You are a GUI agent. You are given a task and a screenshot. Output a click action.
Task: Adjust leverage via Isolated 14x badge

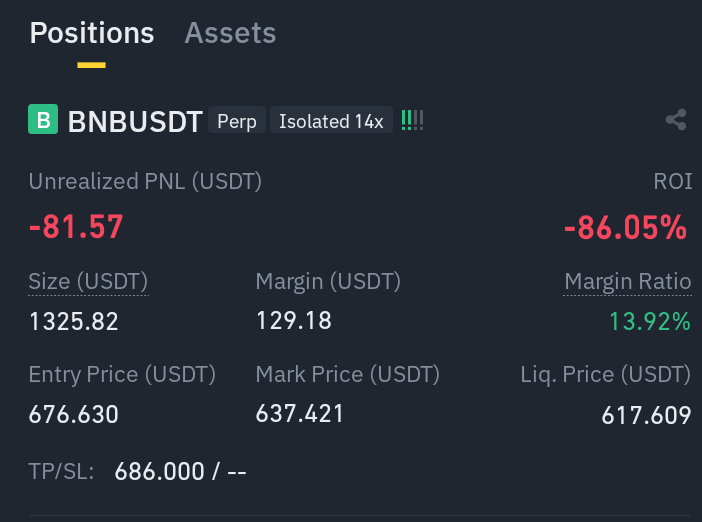(331, 121)
